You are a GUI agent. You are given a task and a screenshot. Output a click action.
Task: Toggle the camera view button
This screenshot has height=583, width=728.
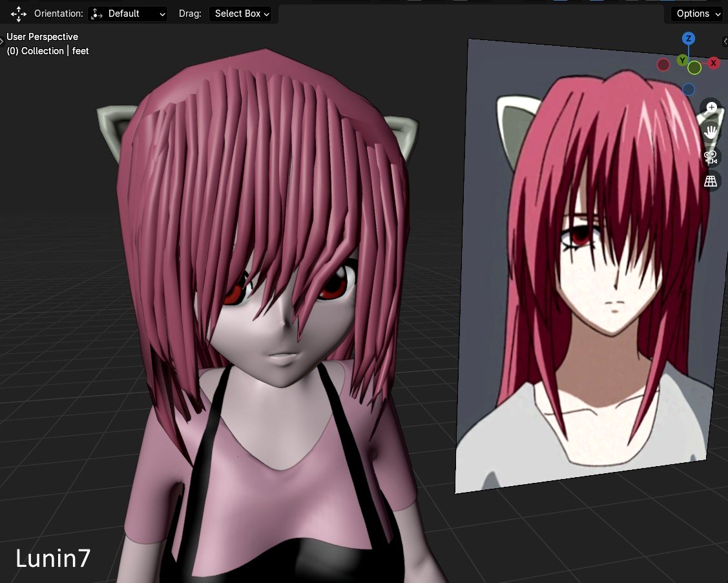coord(711,157)
